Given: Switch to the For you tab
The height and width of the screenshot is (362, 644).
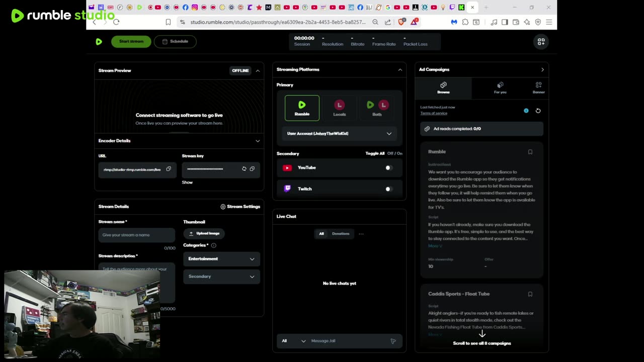Looking at the screenshot, I should click(x=500, y=88).
